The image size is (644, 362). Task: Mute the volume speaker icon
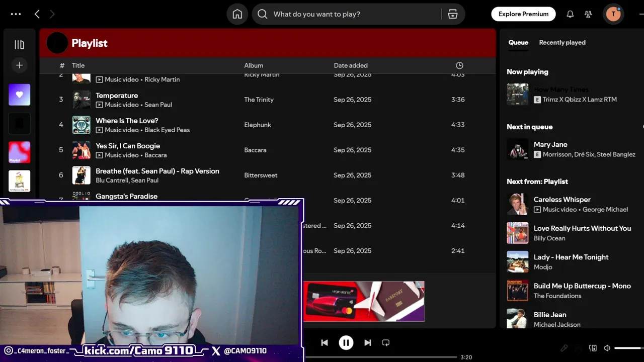[607, 348]
